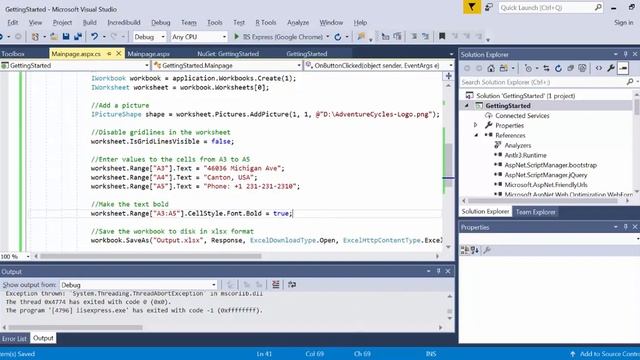
Task: Click the Quick Launch search magnifier
Action: point(598,7)
